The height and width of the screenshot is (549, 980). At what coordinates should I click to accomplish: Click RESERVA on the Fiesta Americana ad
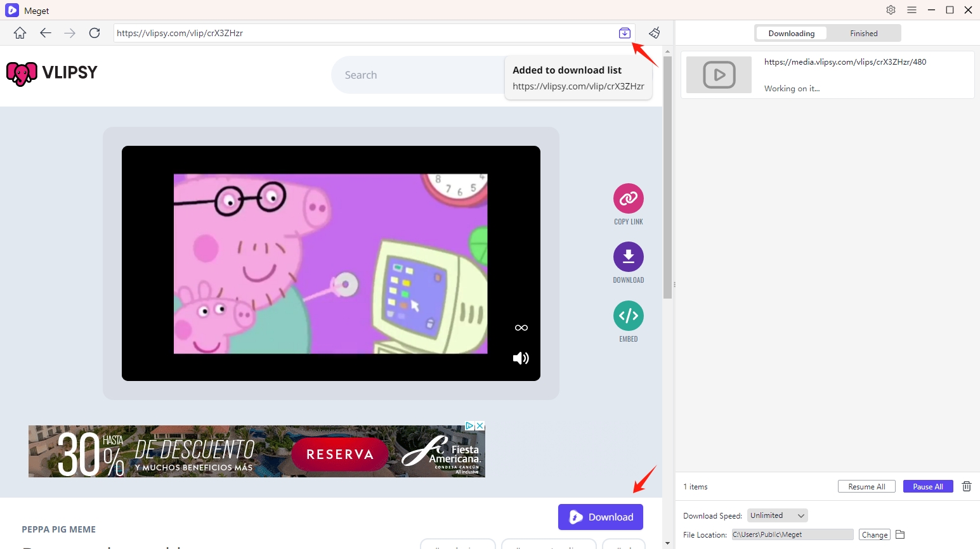(340, 454)
